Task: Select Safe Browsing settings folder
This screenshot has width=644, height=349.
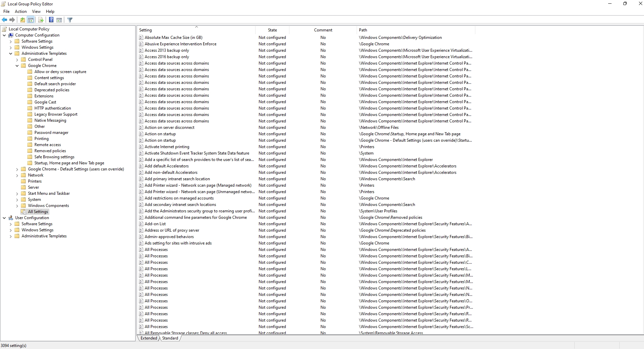Action: pos(54,157)
